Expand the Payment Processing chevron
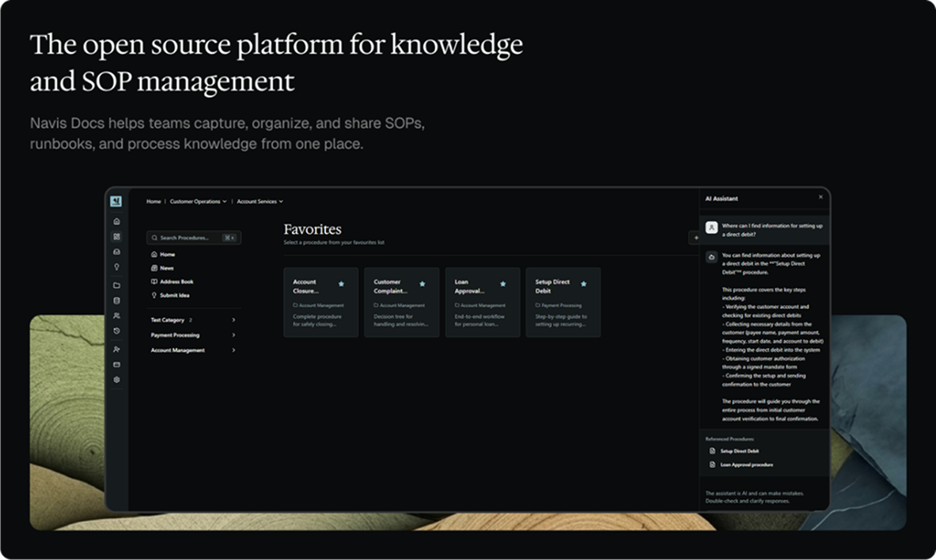Viewport: 936px width, 560px height. [x=233, y=335]
